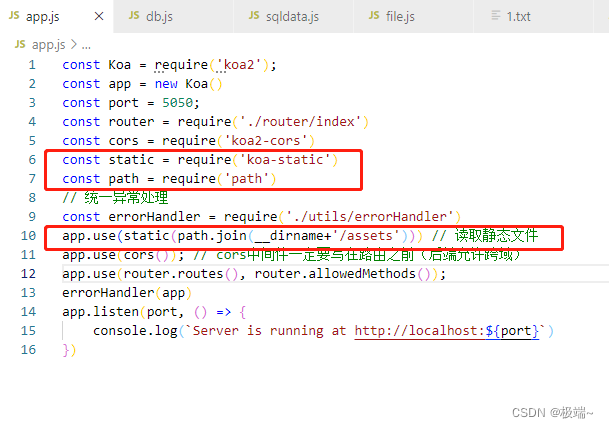The width and height of the screenshot is (609, 428).
Task: Click the 'koa2' string on line 1
Action: (x=239, y=64)
